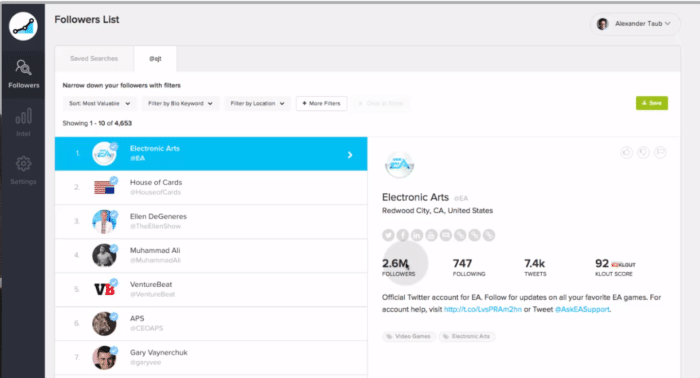Image resolution: width=700 pixels, height=378 pixels.
Task: Click Ellen DeGeneres' avatar
Action: (x=104, y=221)
